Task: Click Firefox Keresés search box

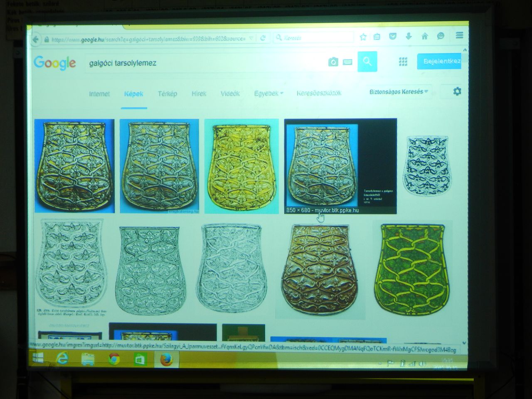Action: coord(314,37)
